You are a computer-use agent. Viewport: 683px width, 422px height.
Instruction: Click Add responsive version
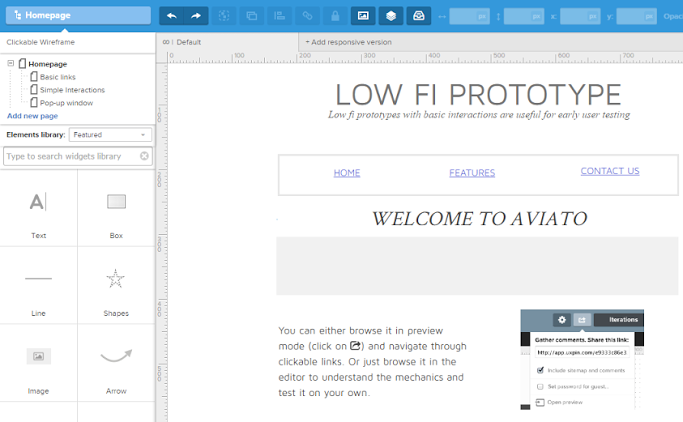[x=348, y=42]
